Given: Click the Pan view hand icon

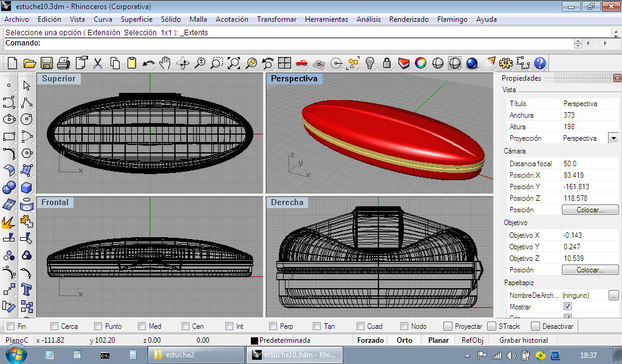Looking at the screenshot, I should pyautogui.click(x=165, y=63).
